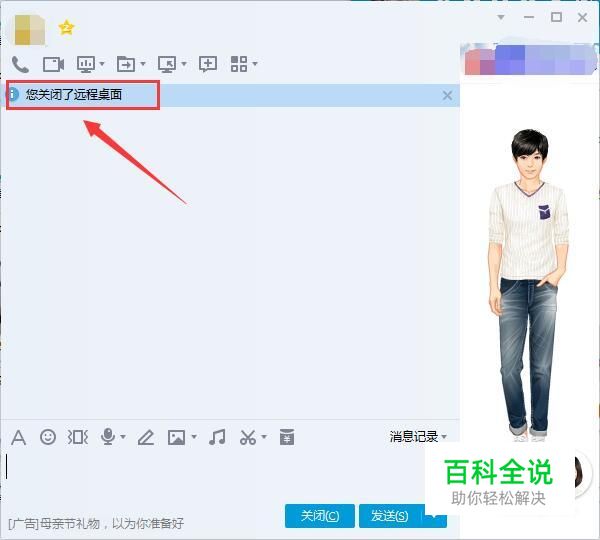Viewport: 600px width, 540px height.
Task: Dismiss the remote desktop closed notification
Action: click(x=447, y=95)
